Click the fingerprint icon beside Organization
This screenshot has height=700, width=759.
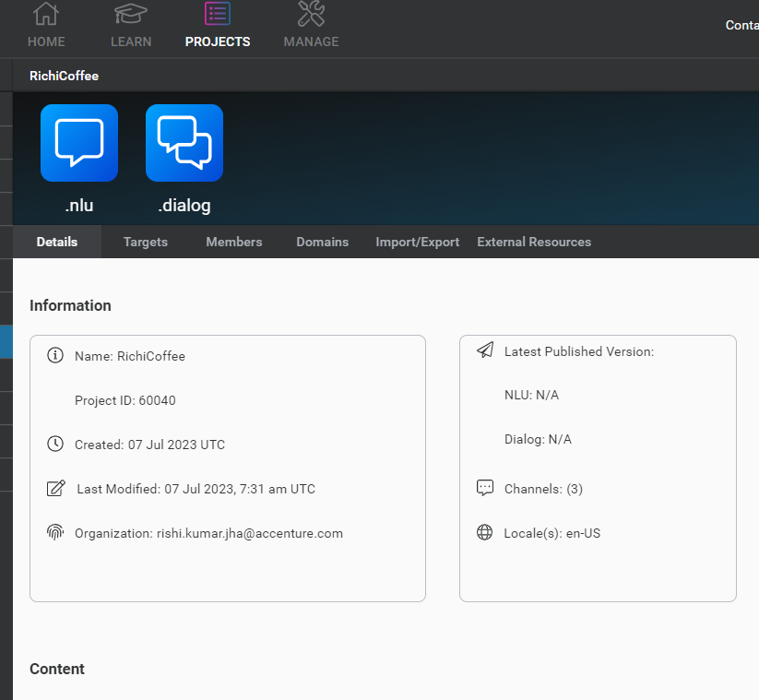tap(55, 533)
